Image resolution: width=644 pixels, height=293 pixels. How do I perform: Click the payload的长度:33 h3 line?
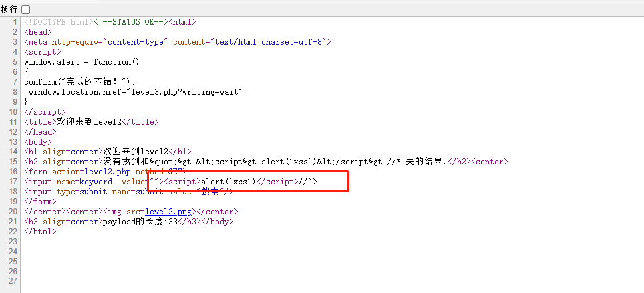tap(128, 222)
